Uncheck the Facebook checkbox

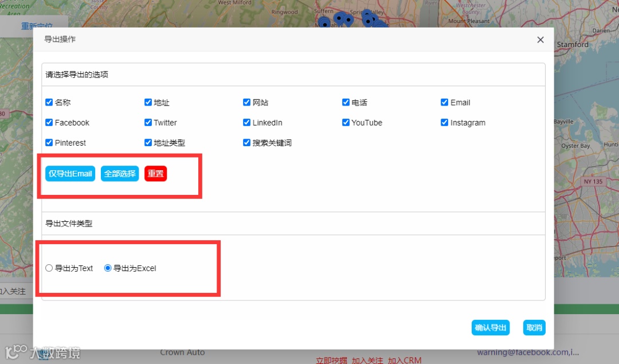click(x=49, y=123)
